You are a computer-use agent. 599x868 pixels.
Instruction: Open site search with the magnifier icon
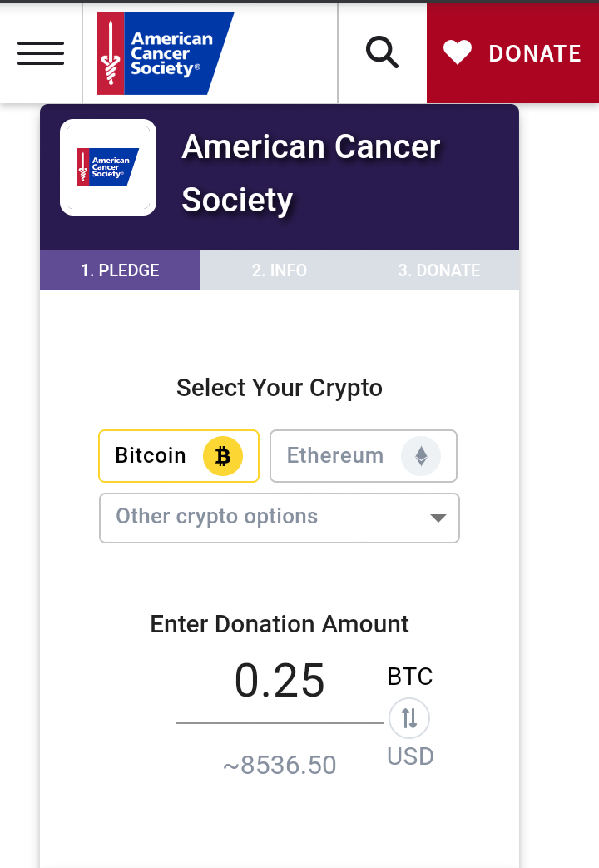(382, 52)
